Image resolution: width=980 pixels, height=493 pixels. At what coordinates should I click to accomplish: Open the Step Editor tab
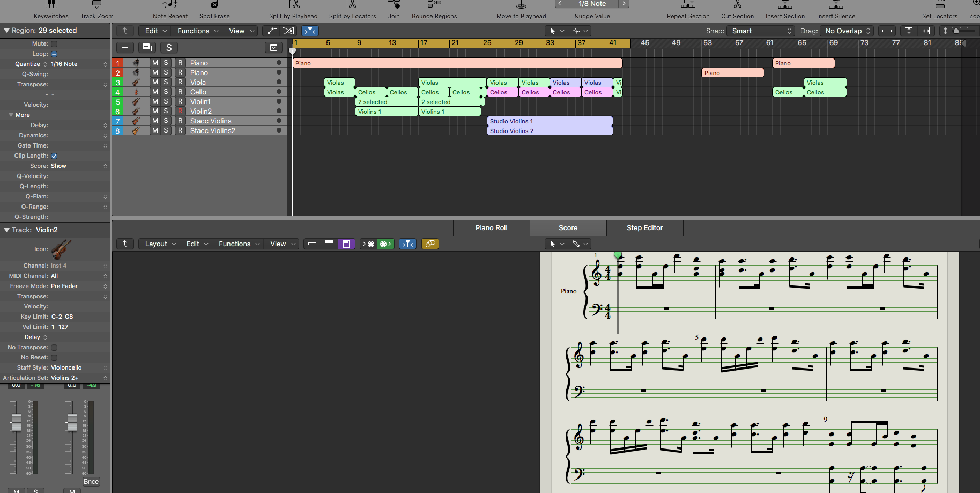[644, 228]
